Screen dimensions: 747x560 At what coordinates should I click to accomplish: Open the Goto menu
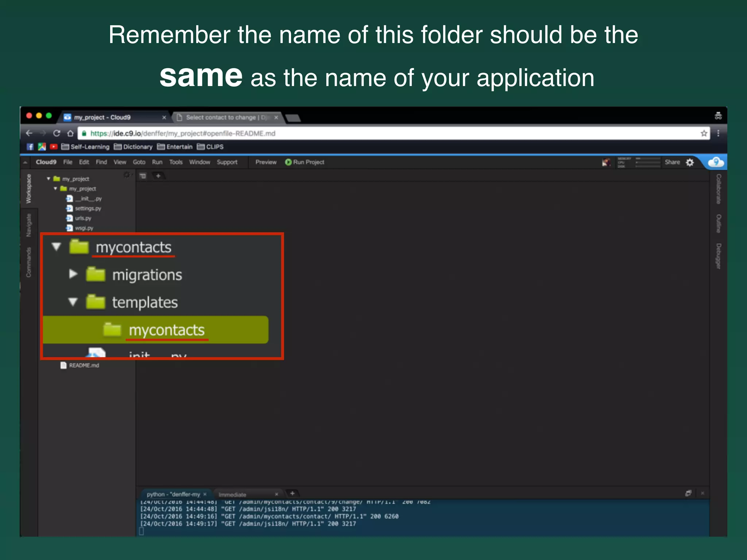pyautogui.click(x=139, y=162)
